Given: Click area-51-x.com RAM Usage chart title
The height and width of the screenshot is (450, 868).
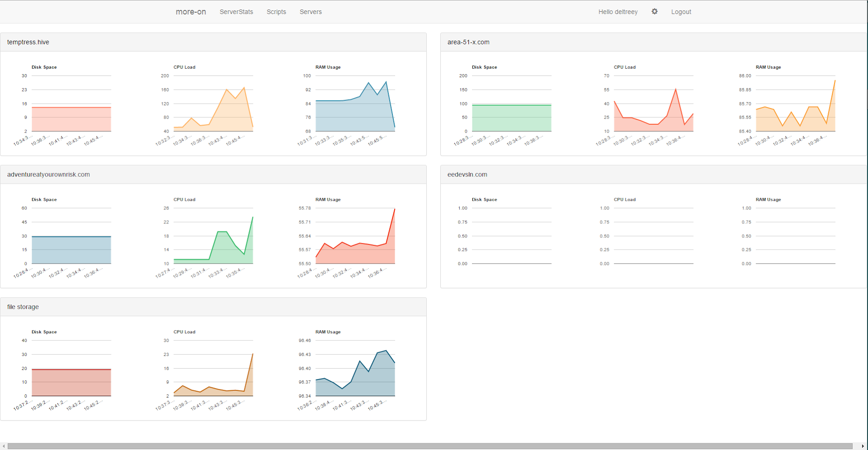Looking at the screenshot, I should tap(768, 67).
